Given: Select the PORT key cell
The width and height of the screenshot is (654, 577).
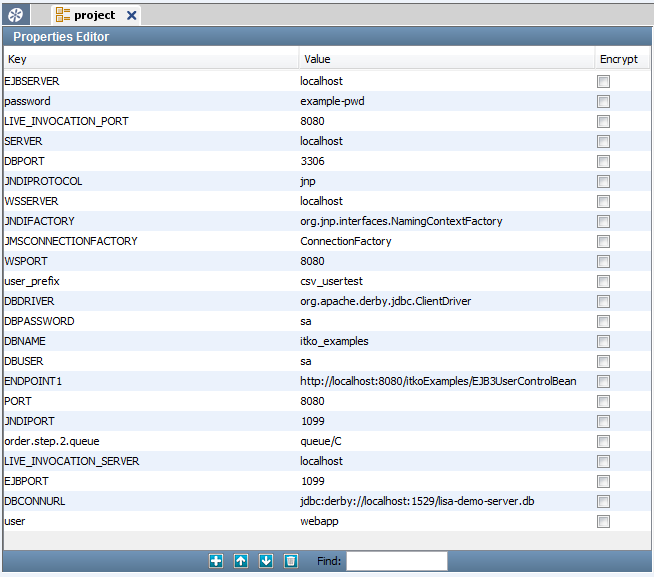Looking at the screenshot, I should pyautogui.click(x=151, y=401).
